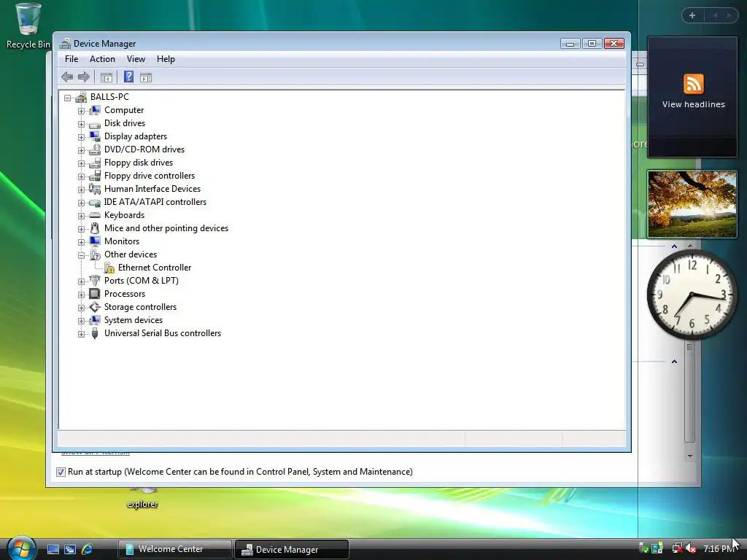Open the File menu
The width and height of the screenshot is (747, 560).
(x=71, y=59)
